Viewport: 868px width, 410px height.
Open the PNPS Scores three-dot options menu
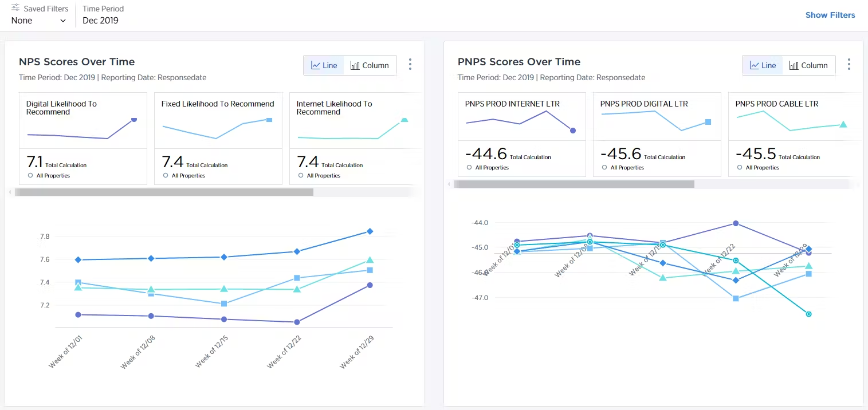click(x=849, y=65)
